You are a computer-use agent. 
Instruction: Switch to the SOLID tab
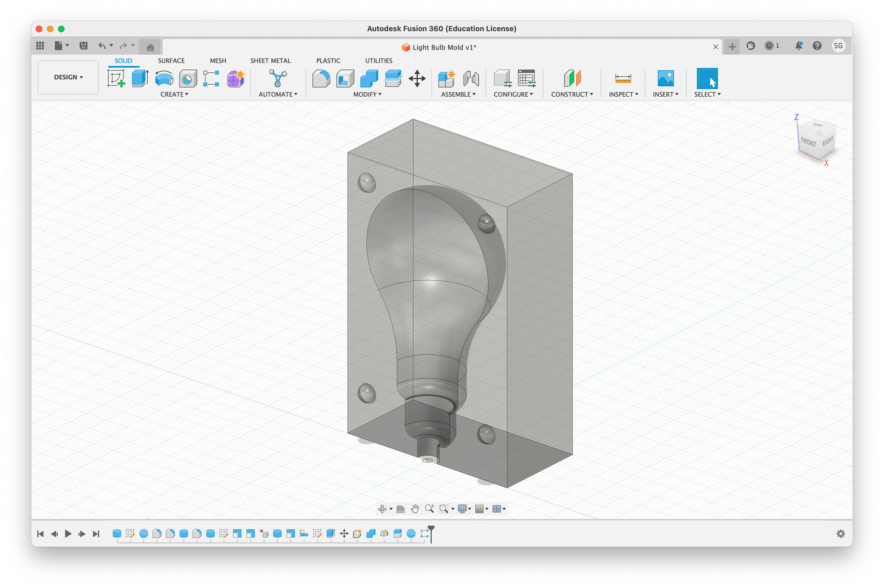[x=123, y=61]
